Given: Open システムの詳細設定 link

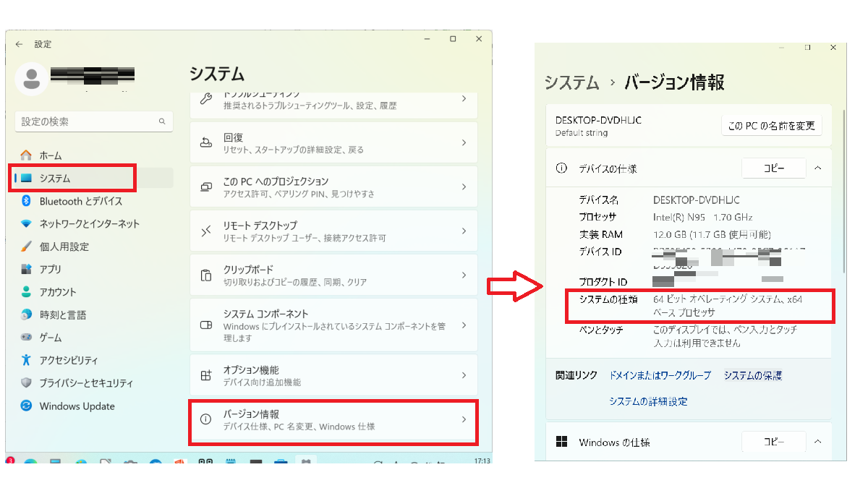Looking at the screenshot, I should tap(648, 401).
